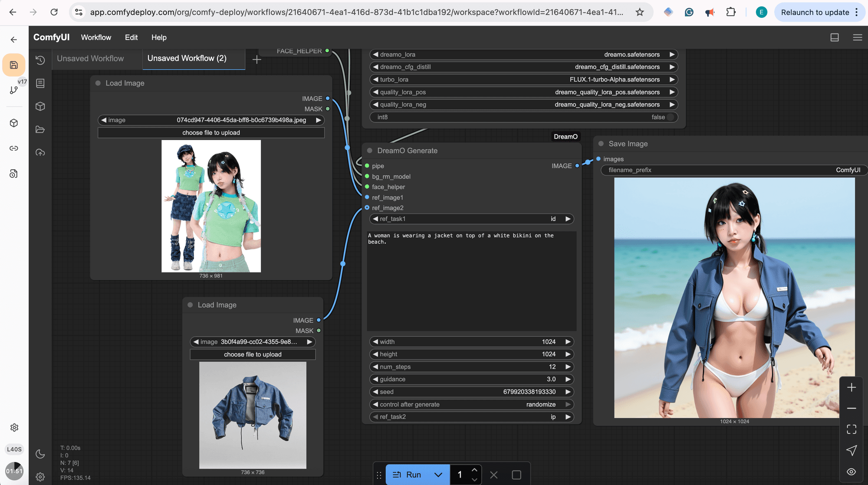
Task: Open the Run options dropdown arrow
Action: tap(438, 475)
